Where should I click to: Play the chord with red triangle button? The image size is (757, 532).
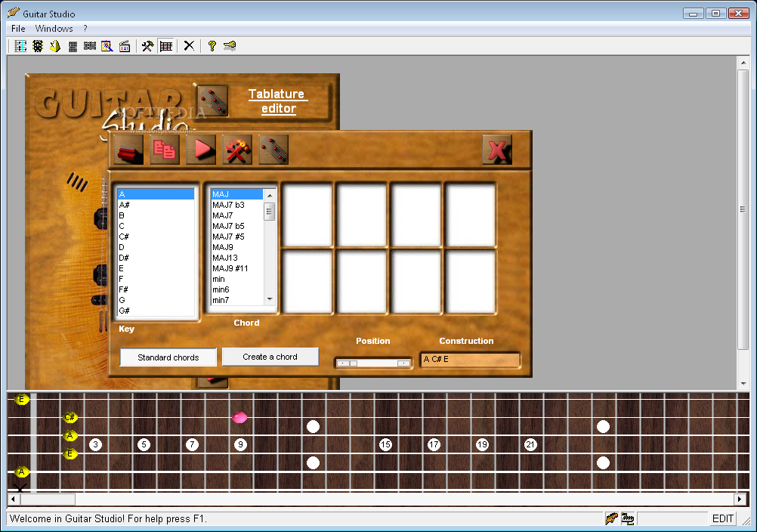[201, 150]
